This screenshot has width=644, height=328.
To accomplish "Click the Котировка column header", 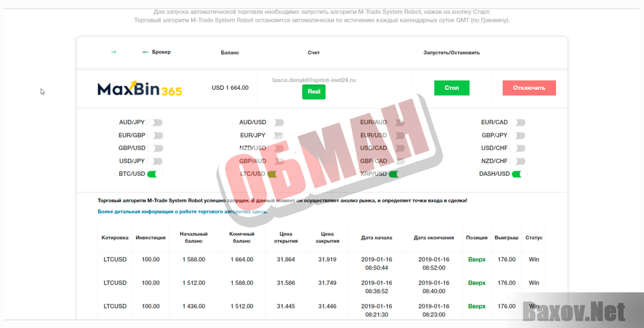I will [115, 238].
